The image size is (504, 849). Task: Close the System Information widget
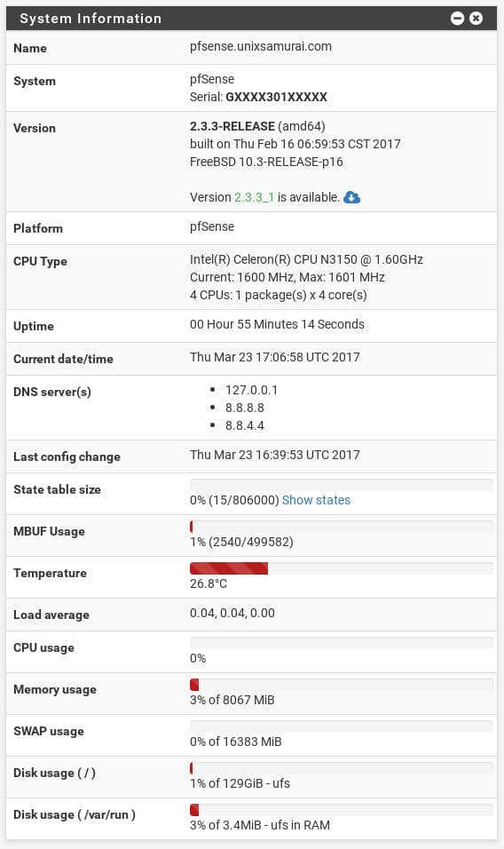coord(476,19)
